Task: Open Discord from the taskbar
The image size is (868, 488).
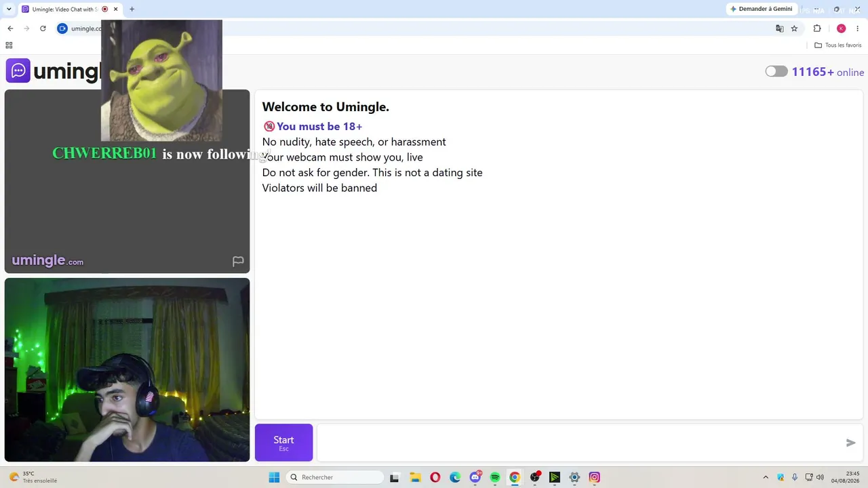Action: click(x=475, y=477)
